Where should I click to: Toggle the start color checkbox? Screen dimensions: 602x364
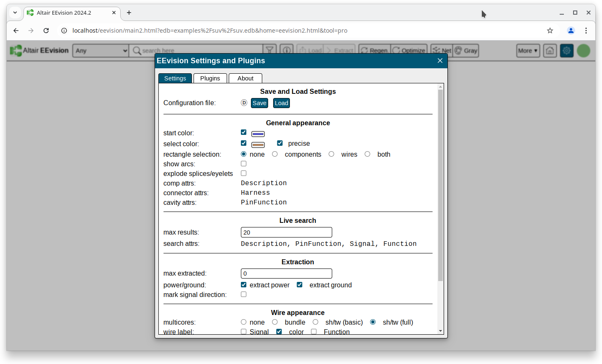coord(243,132)
